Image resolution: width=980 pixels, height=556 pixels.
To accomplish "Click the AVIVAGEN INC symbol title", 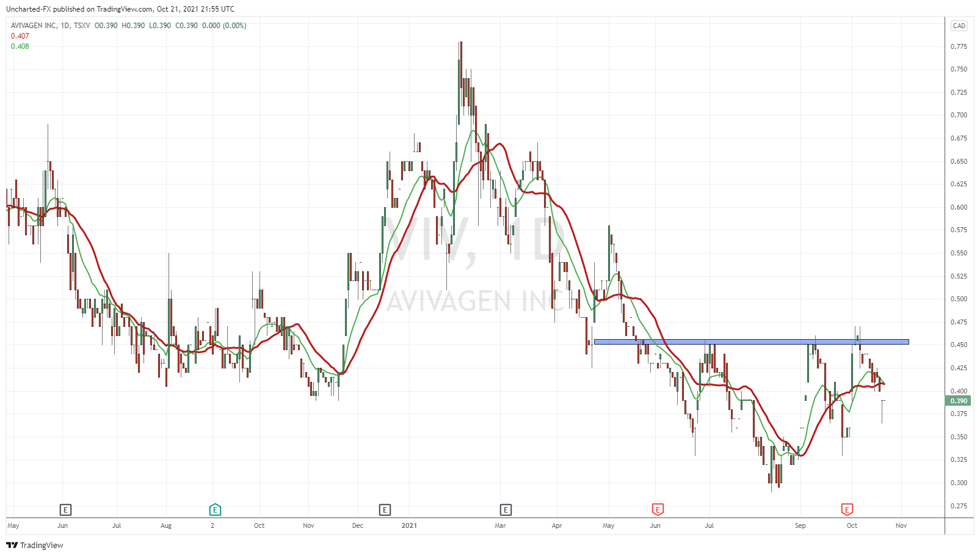I will click(34, 26).
